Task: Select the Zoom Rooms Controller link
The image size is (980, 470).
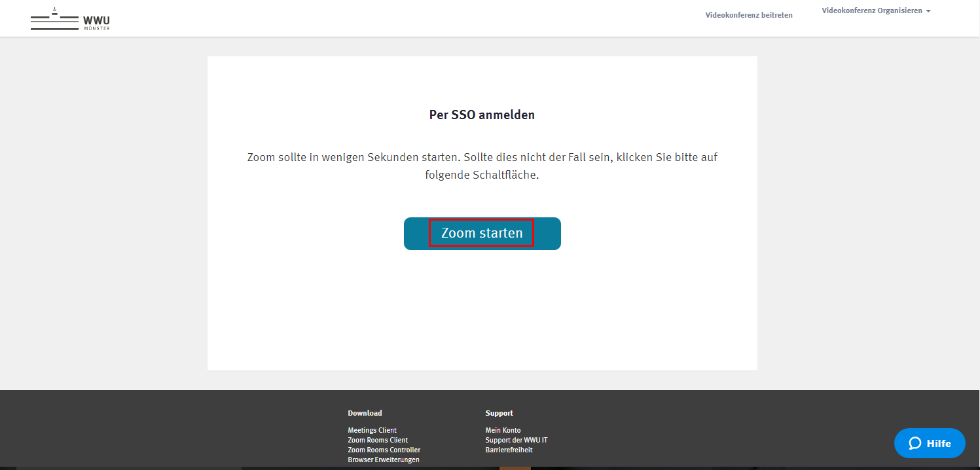Action: tap(384, 450)
